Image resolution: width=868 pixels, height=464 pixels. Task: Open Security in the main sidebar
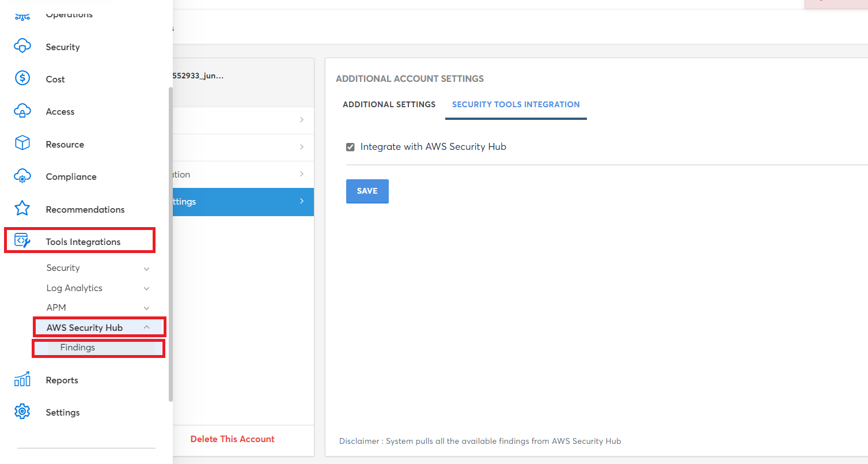click(63, 47)
